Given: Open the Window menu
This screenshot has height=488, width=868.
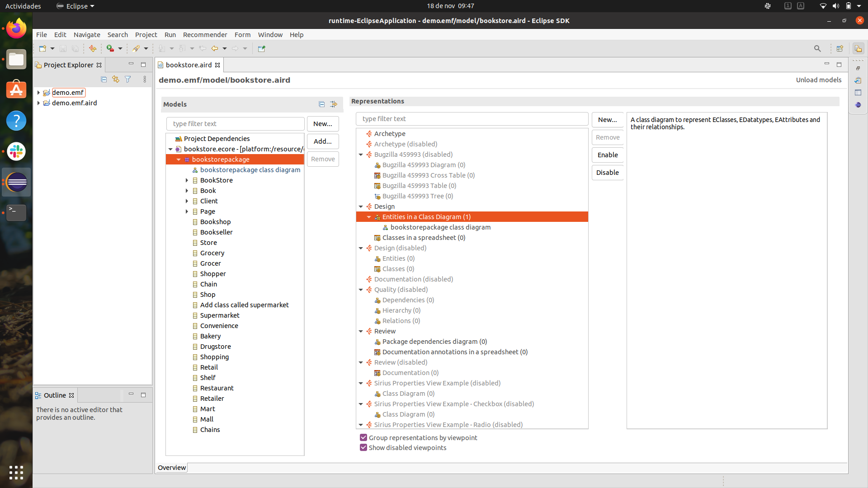Looking at the screenshot, I should (270, 35).
